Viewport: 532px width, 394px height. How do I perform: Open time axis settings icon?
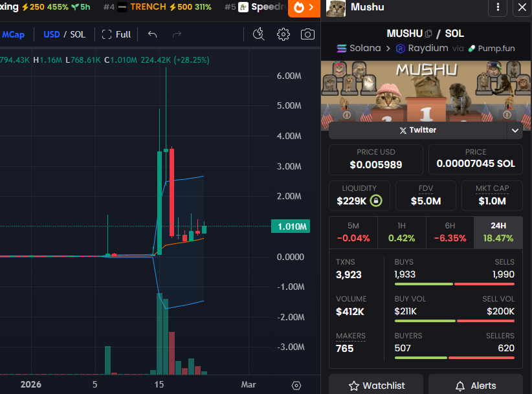[x=296, y=386]
